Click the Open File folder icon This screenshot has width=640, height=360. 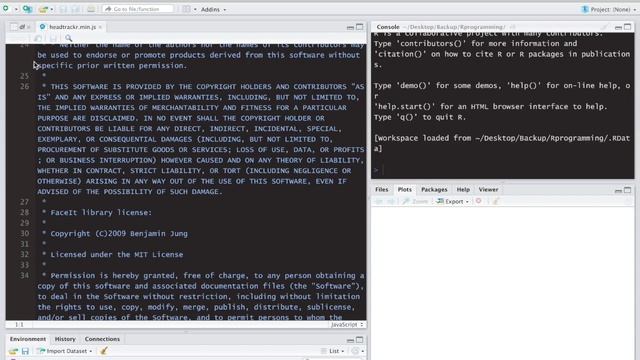click(43, 9)
